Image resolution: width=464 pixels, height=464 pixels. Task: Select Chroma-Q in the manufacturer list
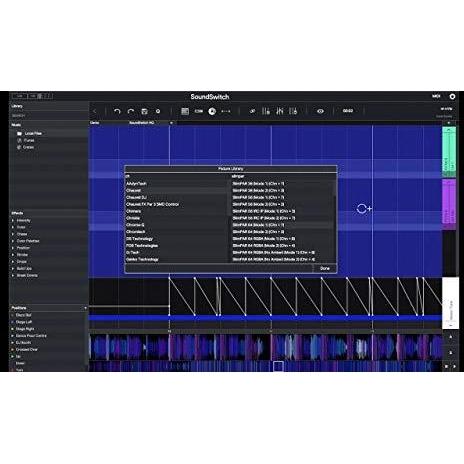coord(177,225)
